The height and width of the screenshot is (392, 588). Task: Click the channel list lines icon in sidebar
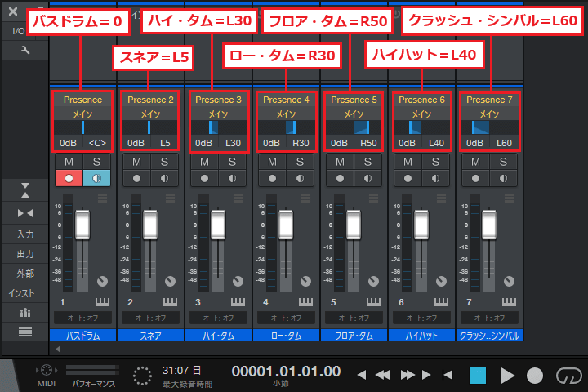tap(24, 331)
